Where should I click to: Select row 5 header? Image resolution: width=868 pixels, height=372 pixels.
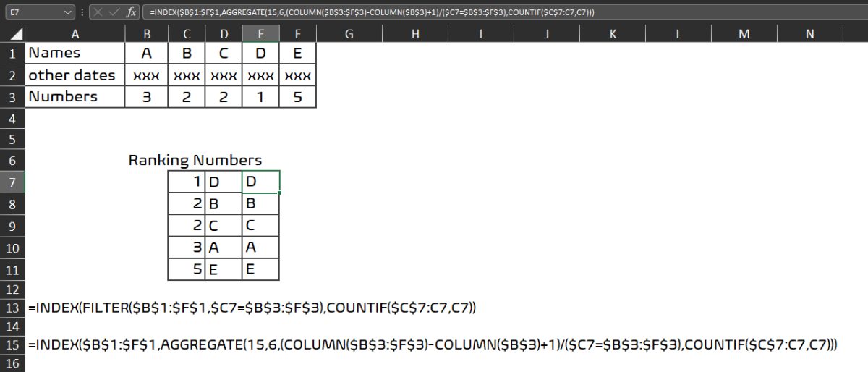tap(12, 138)
